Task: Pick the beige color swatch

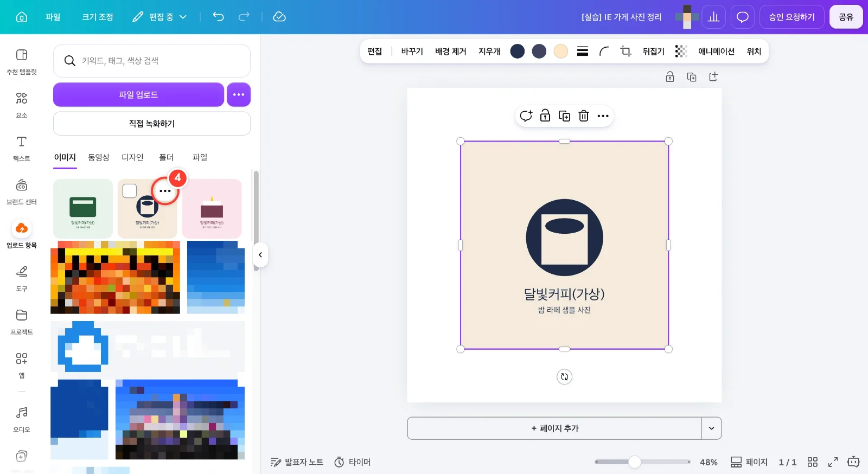Action: pos(561,52)
